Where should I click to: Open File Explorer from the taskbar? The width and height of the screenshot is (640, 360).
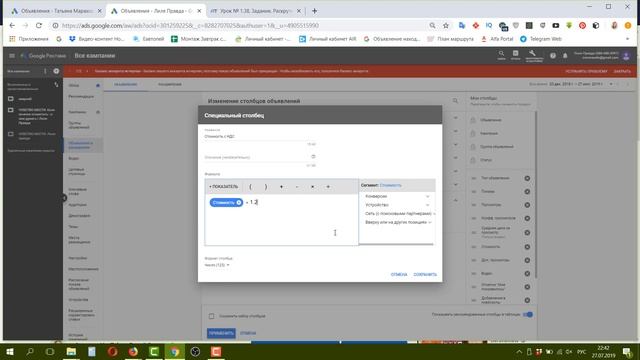click(x=71, y=351)
